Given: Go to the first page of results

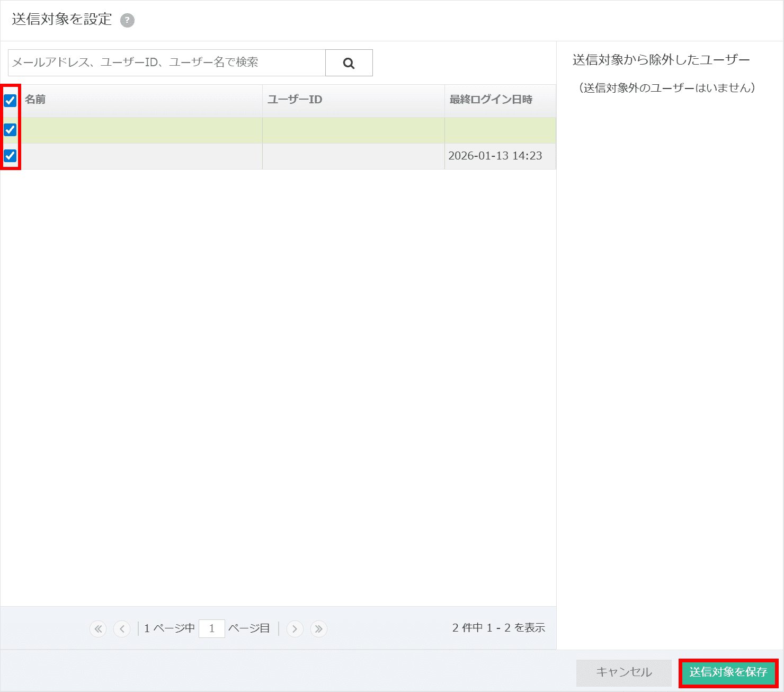Looking at the screenshot, I should click(98, 629).
